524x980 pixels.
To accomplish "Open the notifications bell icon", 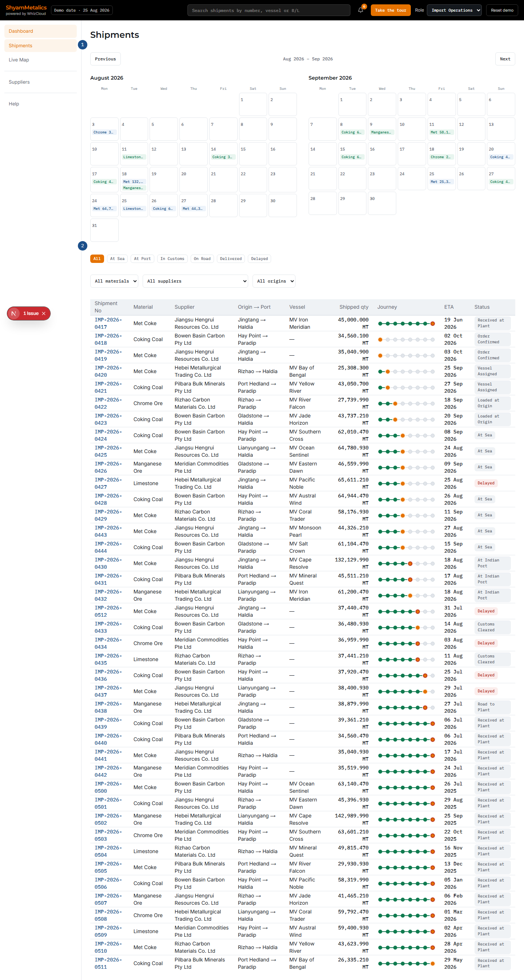I will [x=360, y=10].
